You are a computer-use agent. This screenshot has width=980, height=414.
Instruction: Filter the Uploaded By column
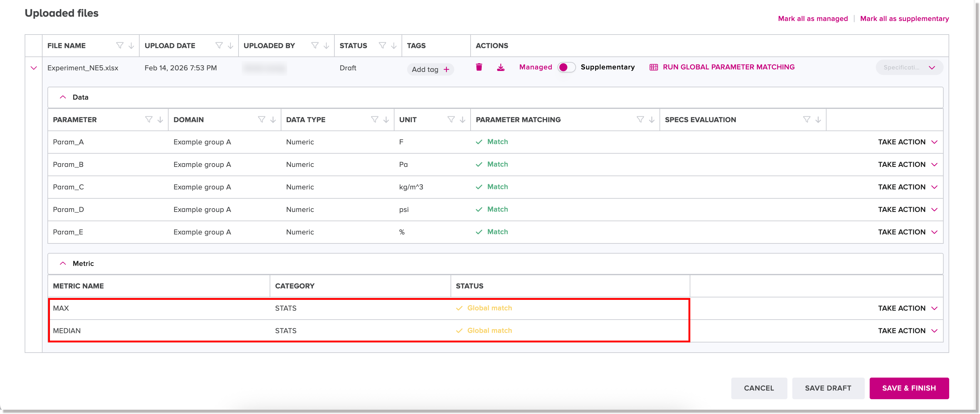pos(315,46)
